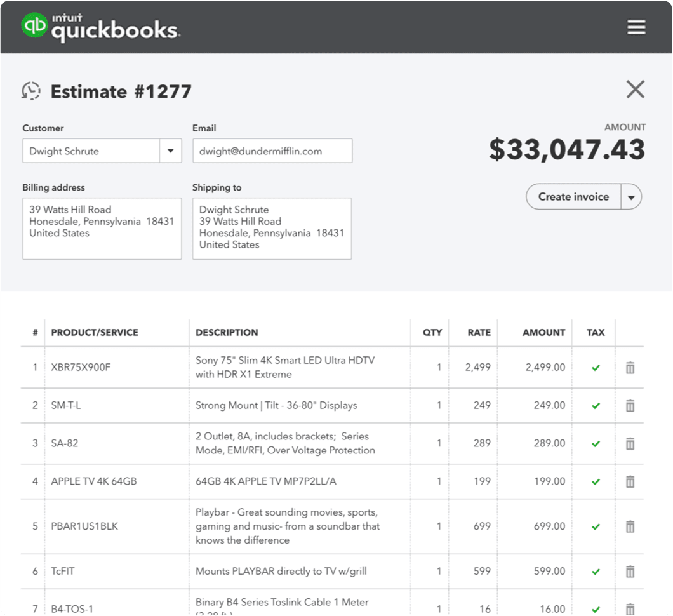Toggle tax checkmark for XBR75X900F
Screen dimensions: 673x616
click(596, 368)
